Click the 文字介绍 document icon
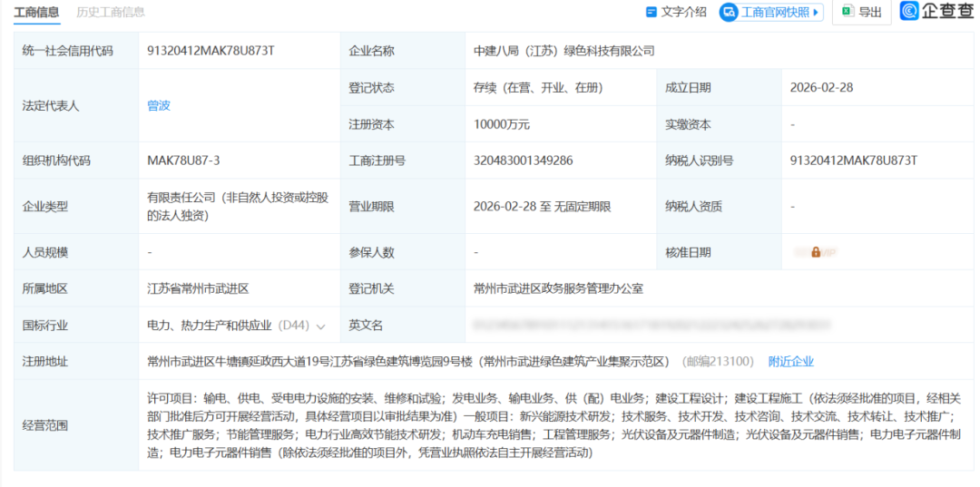The height and width of the screenshot is (487, 980). 651,12
